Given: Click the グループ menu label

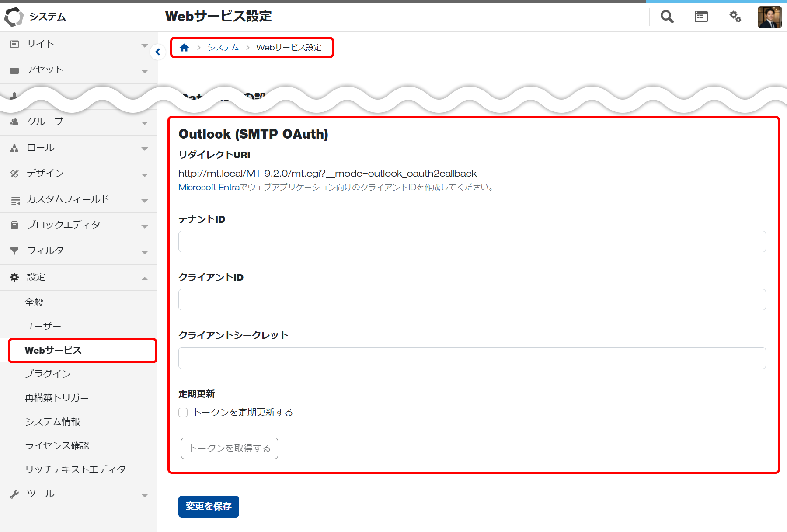Looking at the screenshot, I should tap(45, 122).
